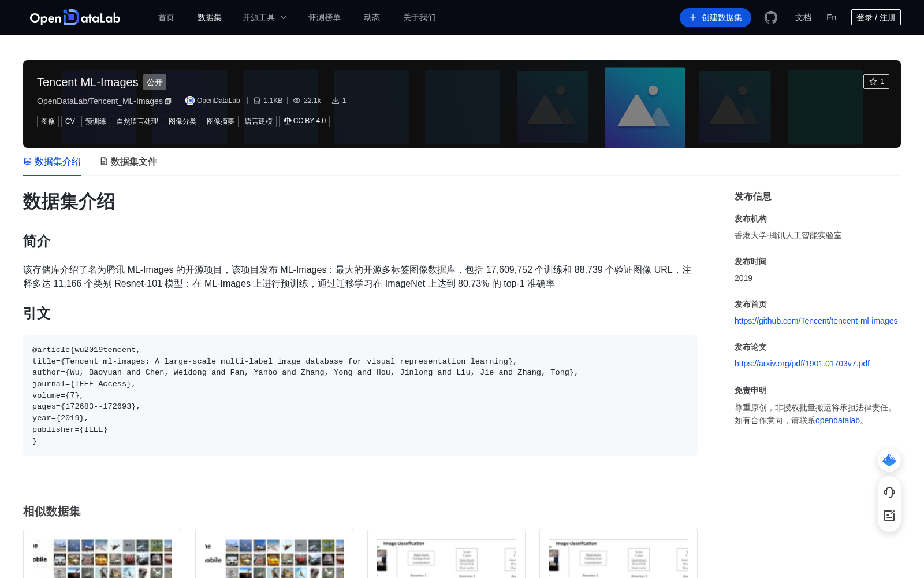This screenshot has height=578, width=924.
Task: Click the 公开 visibility badge
Action: tap(155, 82)
